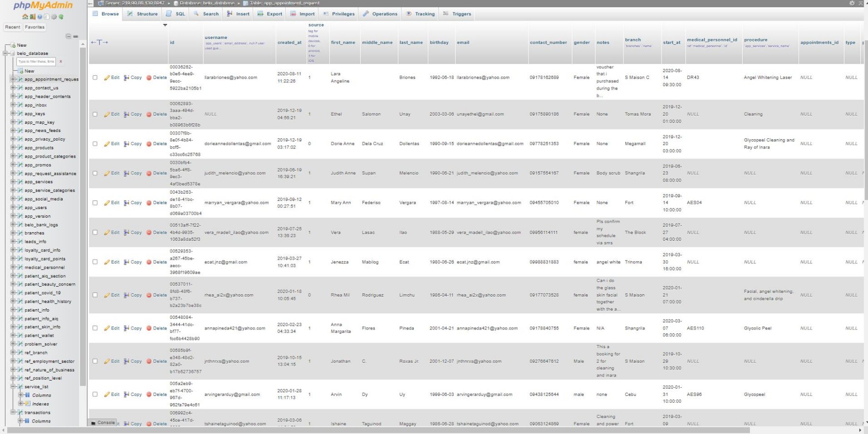Click the bottom horizontal scrollbar

pos(376,430)
